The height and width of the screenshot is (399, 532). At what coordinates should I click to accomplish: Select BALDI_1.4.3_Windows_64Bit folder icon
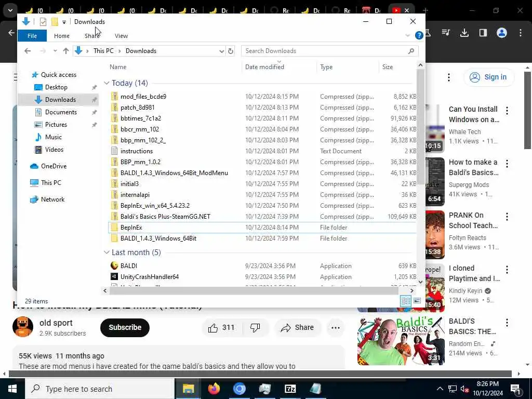[115, 238]
